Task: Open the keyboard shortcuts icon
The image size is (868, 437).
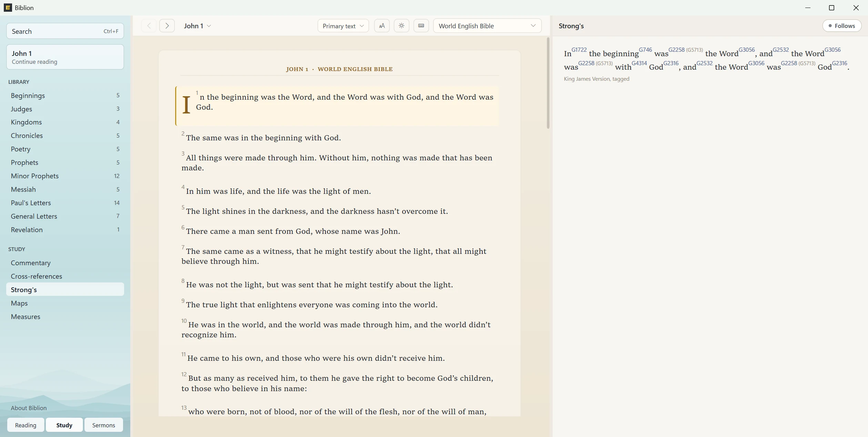Action: pos(421,26)
